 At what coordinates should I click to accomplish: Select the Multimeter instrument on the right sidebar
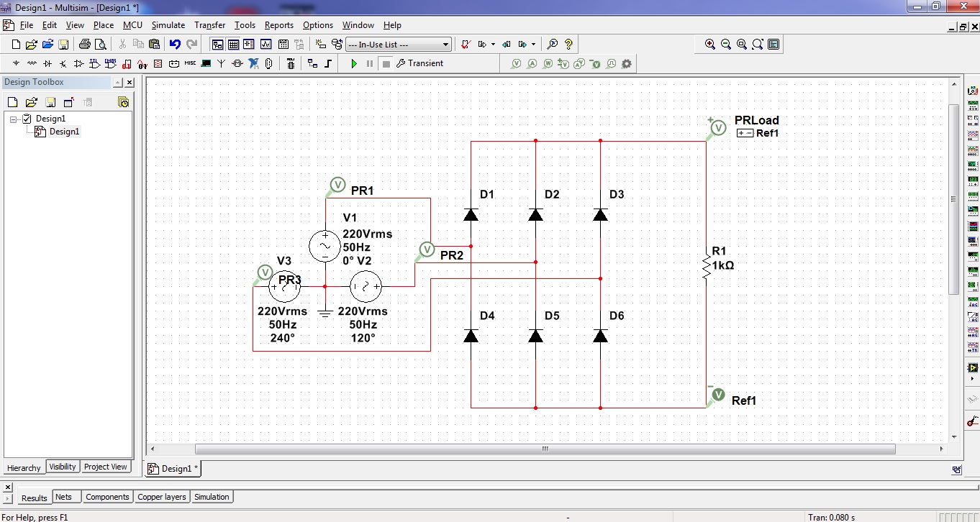(971, 90)
